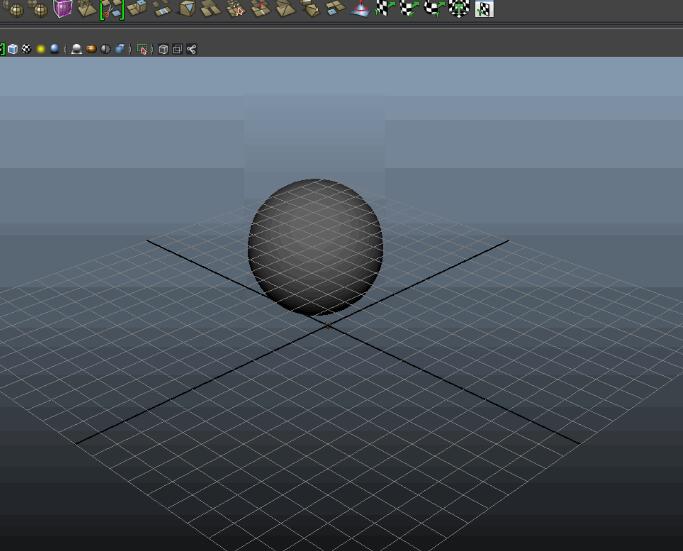Toggle motion blur orange icon
683x551 pixels.
91,48
